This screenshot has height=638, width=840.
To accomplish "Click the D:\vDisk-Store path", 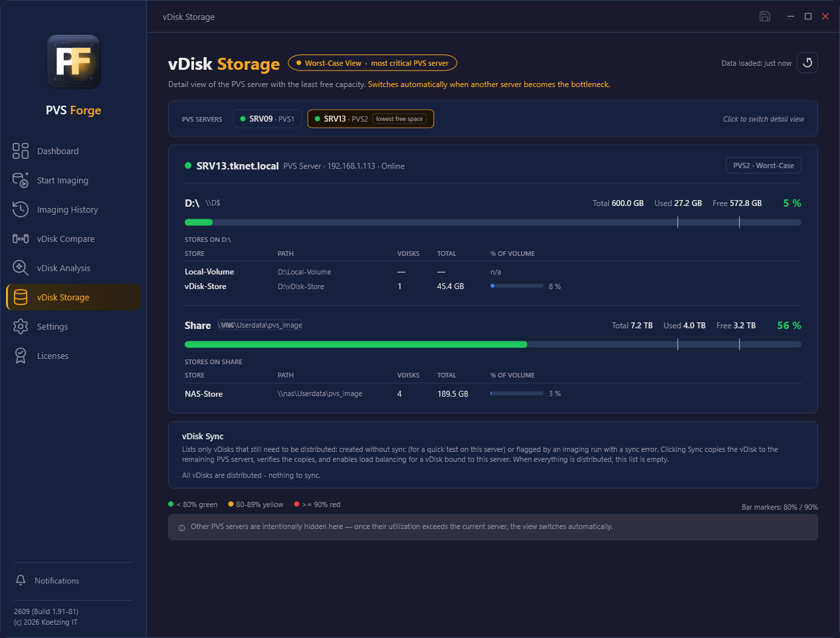I will point(301,286).
